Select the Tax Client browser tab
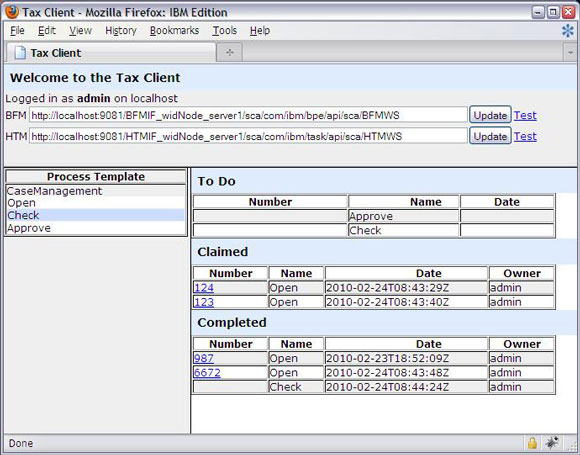Screen dimensions: 580x455 click(x=110, y=53)
